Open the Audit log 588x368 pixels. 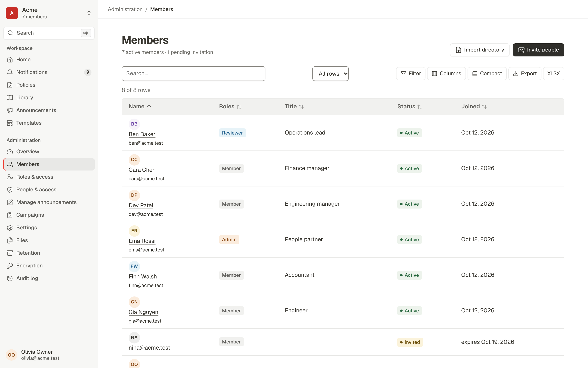click(49, 278)
